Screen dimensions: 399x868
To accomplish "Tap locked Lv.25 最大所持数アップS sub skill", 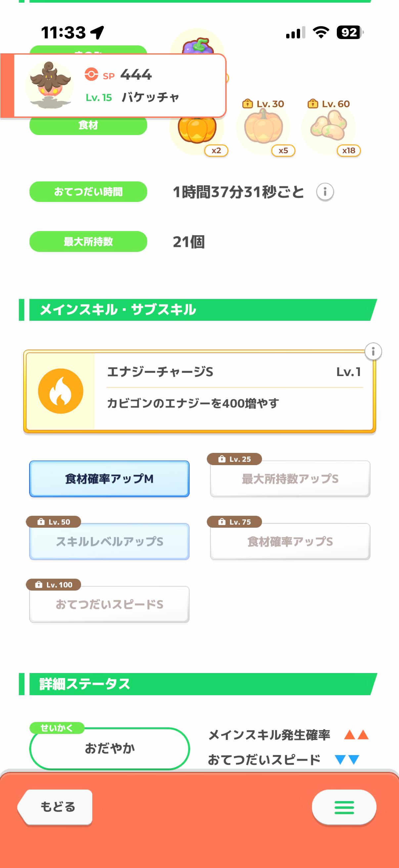I will coord(290,479).
